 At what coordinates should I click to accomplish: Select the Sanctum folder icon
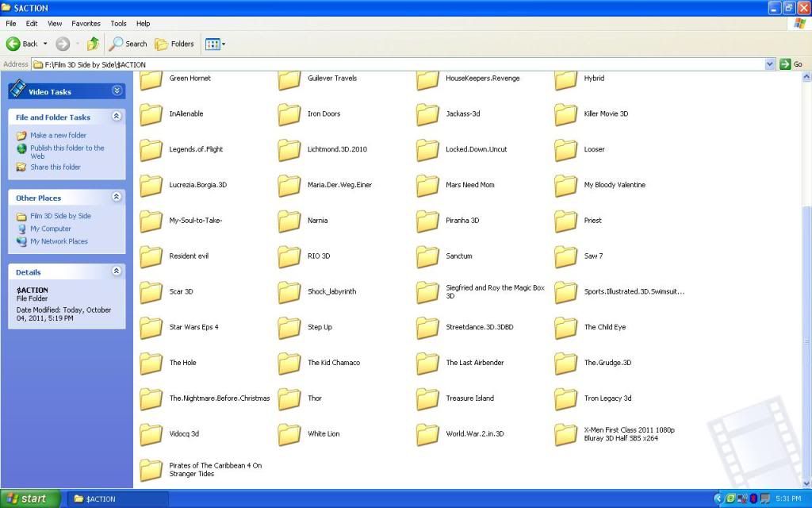(427, 256)
